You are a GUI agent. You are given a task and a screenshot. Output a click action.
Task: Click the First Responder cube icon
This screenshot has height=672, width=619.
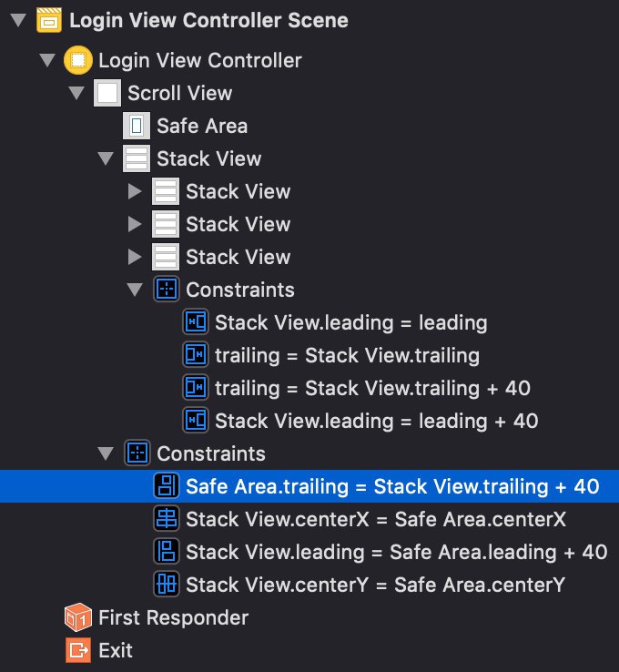pos(77,617)
